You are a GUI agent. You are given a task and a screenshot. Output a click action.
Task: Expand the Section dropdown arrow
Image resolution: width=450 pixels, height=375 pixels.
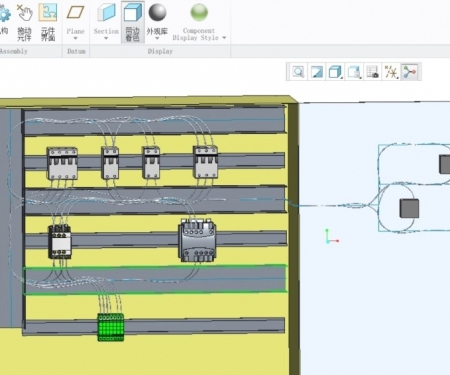coord(106,38)
